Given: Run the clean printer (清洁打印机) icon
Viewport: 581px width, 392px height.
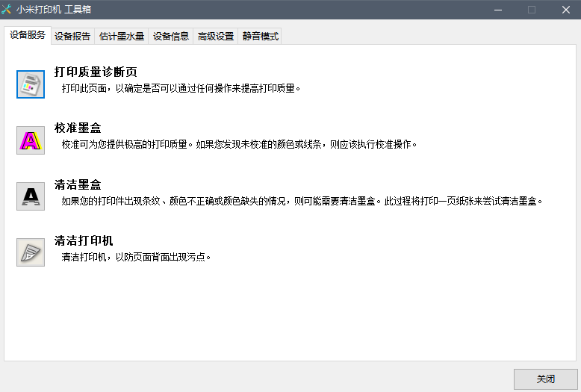Looking at the screenshot, I should (31, 252).
